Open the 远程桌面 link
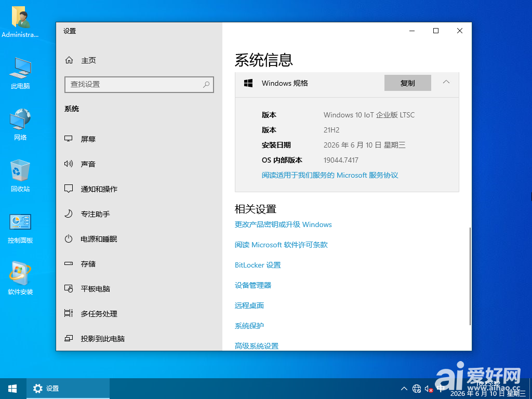The image size is (532, 399). (249, 305)
